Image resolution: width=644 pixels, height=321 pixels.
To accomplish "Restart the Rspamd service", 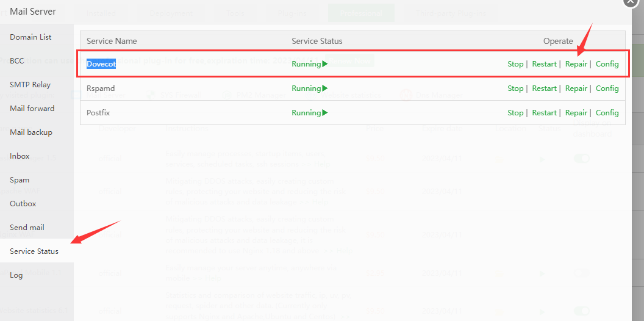I will pos(544,88).
